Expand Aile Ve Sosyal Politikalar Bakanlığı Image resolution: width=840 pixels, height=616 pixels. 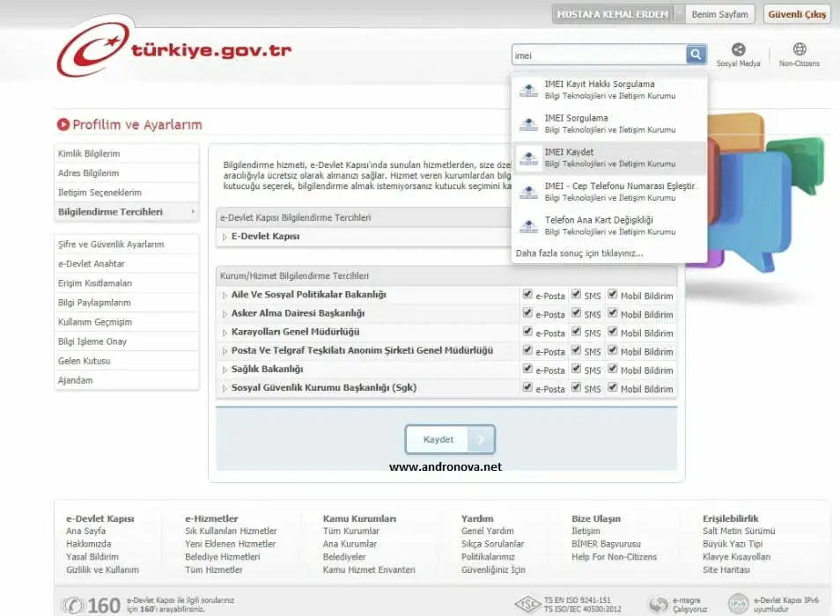coord(225,295)
